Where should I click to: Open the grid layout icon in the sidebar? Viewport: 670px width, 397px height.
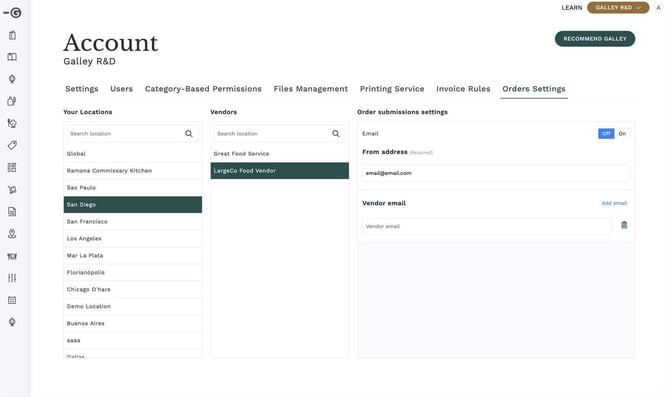coord(12,168)
